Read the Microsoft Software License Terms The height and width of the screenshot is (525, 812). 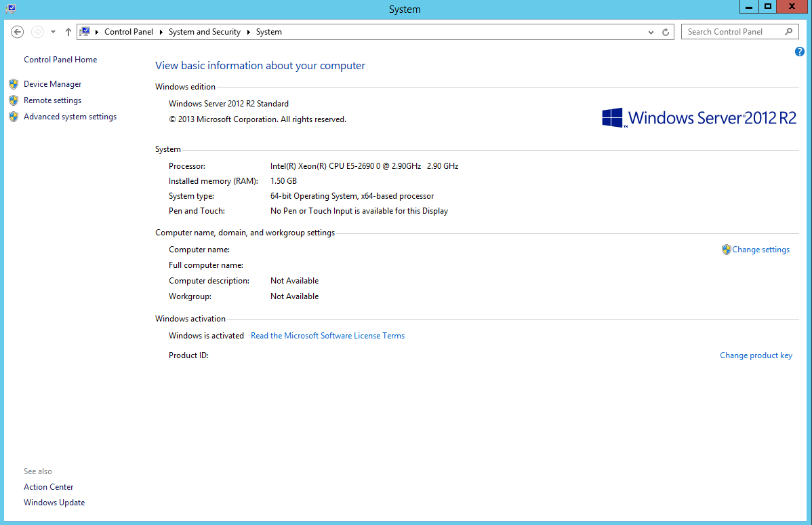328,336
